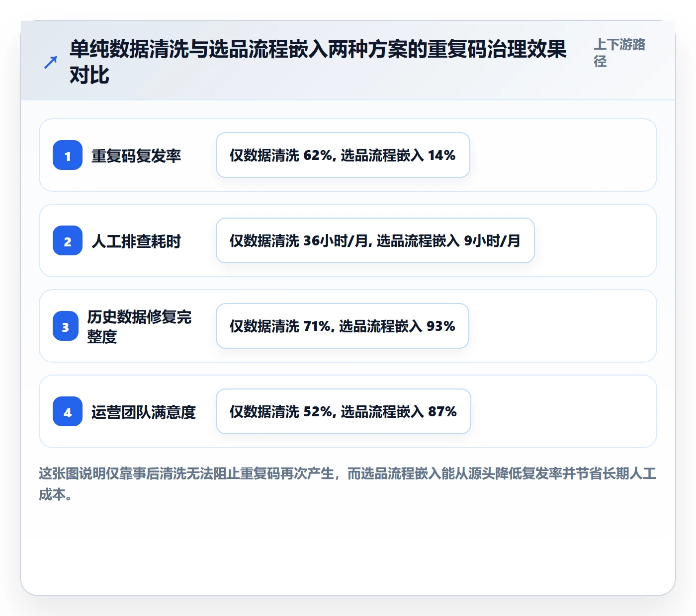The image size is (696, 616).
Task: Click the 运营团队满意度 row label
Action: (x=144, y=412)
